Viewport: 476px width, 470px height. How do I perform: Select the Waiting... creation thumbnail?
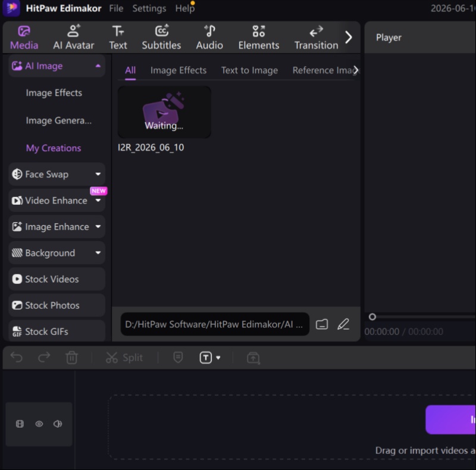click(164, 112)
